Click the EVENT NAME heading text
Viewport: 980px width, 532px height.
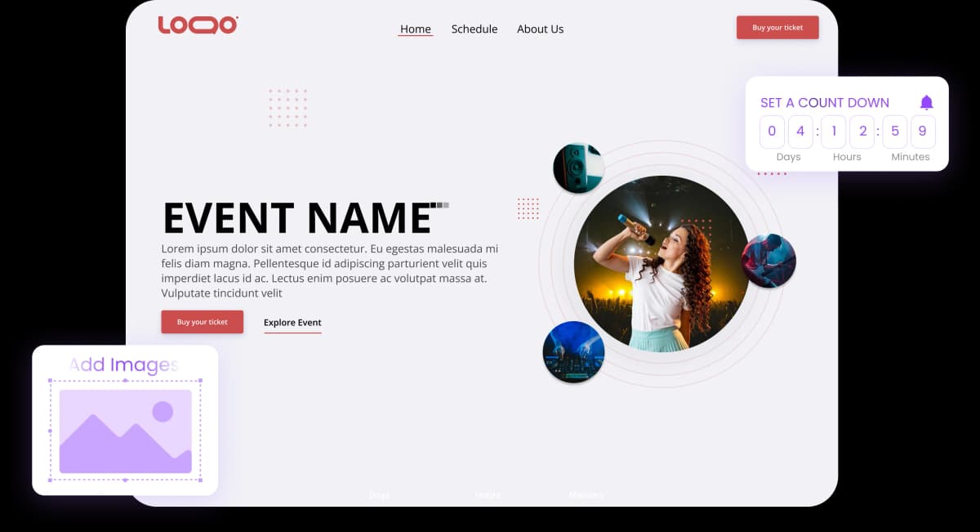point(297,218)
